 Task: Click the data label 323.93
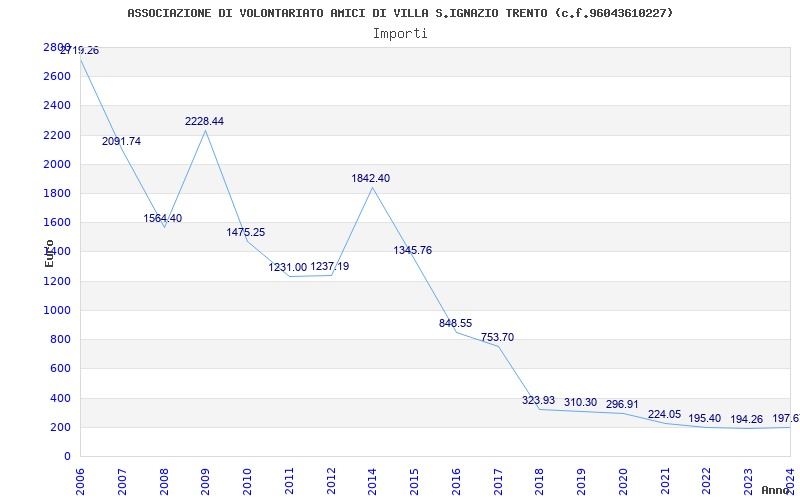click(x=538, y=401)
